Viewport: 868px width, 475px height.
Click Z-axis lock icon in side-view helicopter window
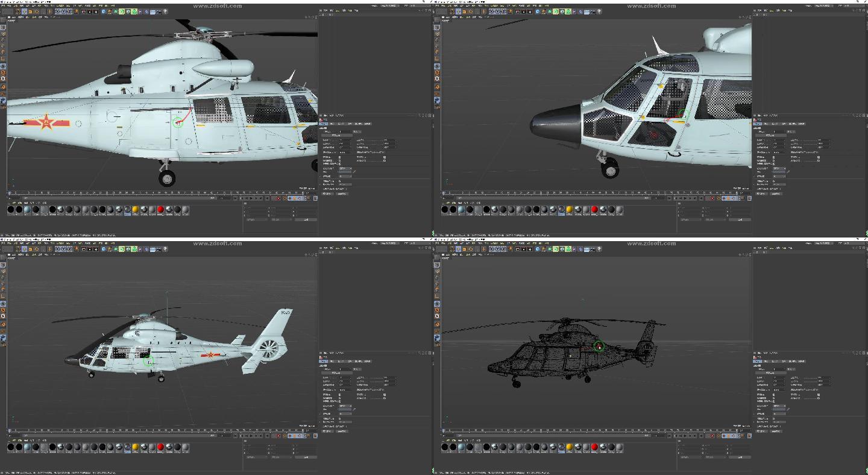69,11
